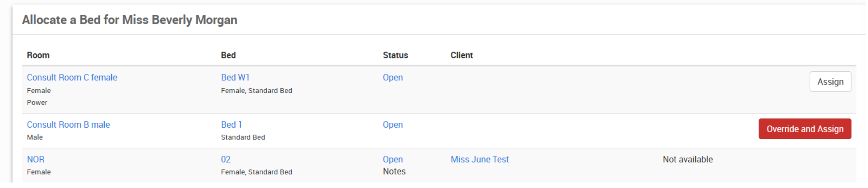Click the Open status for bed 02

(393, 159)
